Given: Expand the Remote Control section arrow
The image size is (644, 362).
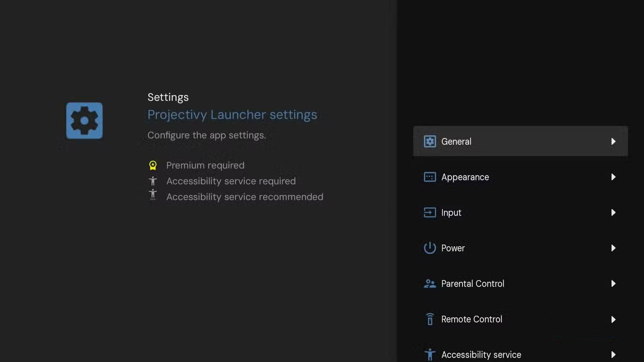Looking at the screenshot, I should tap(614, 319).
